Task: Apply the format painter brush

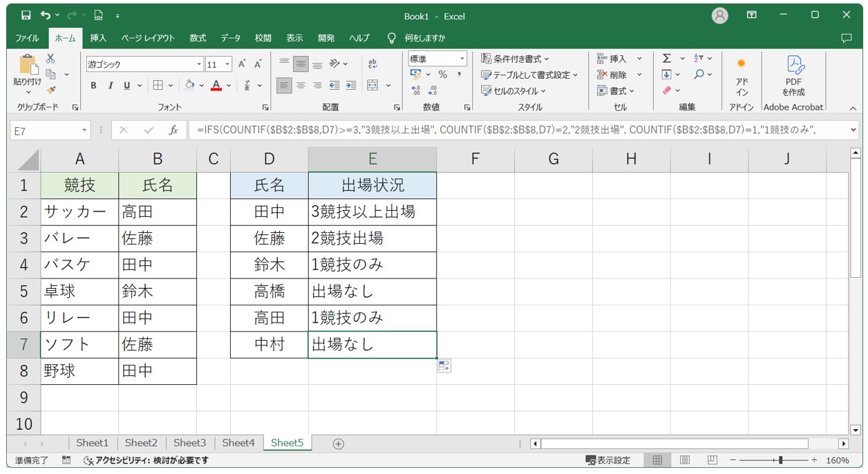Action: (x=50, y=90)
